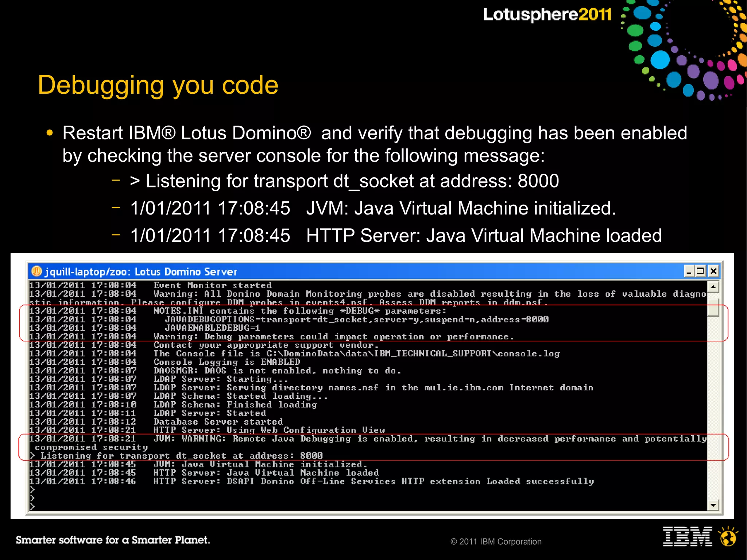Click 'JVM: WARNING: Remote Java Debugging is enabled' line
The height and width of the screenshot is (560, 747).
point(368,443)
